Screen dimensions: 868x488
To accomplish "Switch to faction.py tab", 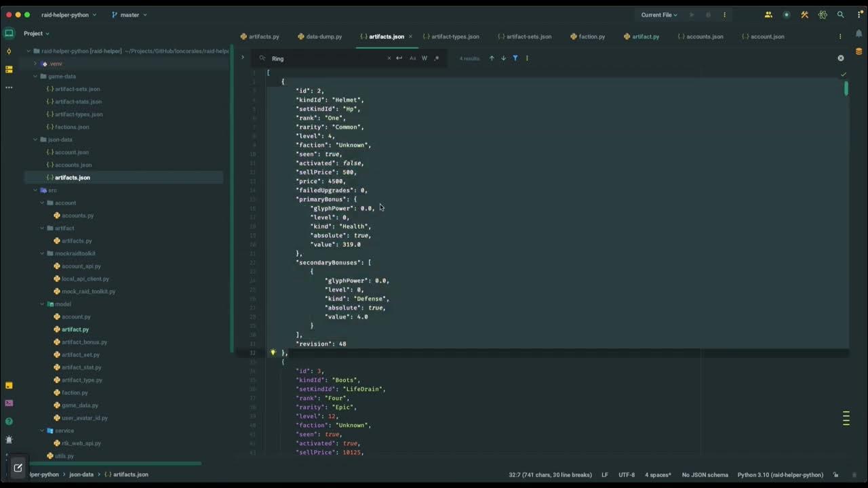I will coord(587,37).
